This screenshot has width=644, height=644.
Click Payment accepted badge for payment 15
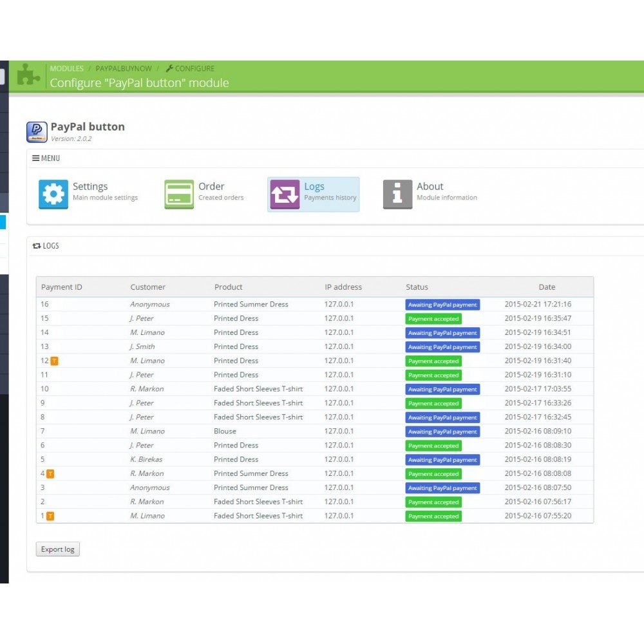coord(433,319)
